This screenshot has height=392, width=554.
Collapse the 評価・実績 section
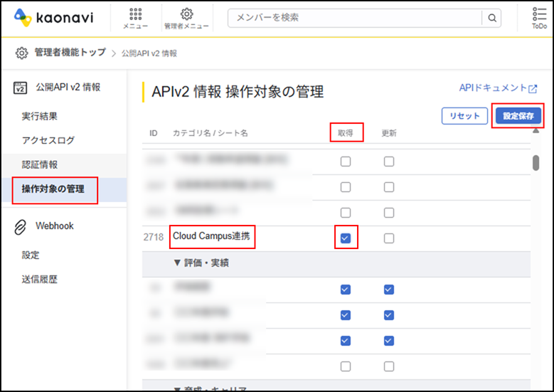click(177, 263)
